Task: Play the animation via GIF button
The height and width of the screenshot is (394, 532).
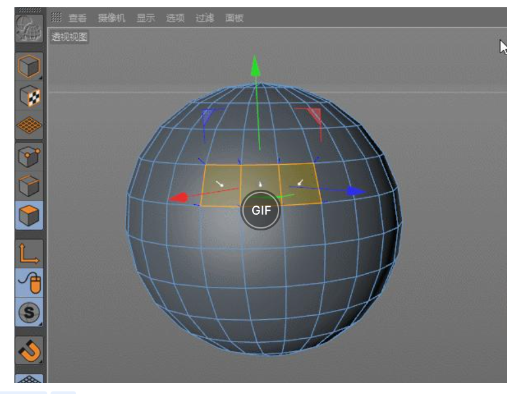Action: [x=261, y=211]
